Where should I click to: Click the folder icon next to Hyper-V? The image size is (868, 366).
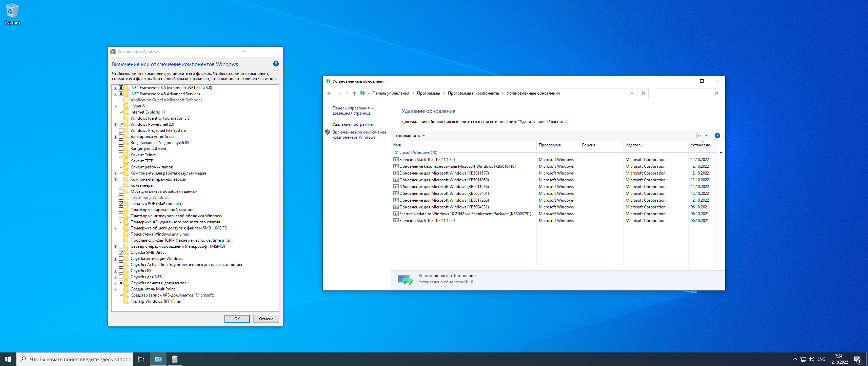coord(126,106)
